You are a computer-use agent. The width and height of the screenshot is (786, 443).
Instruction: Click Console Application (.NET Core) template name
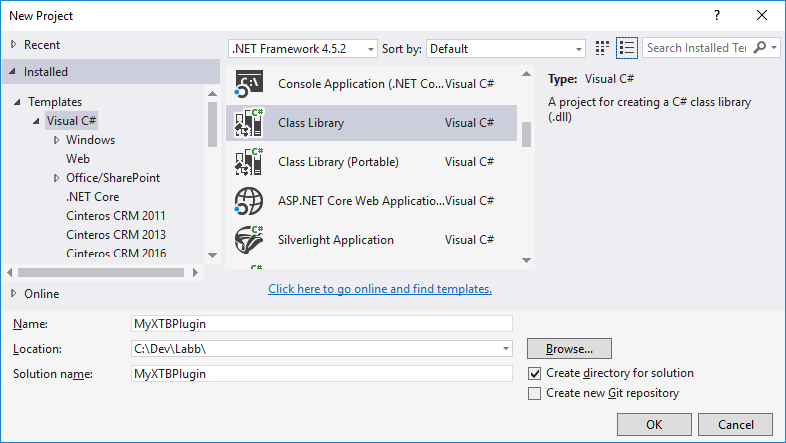coord(360,84)
